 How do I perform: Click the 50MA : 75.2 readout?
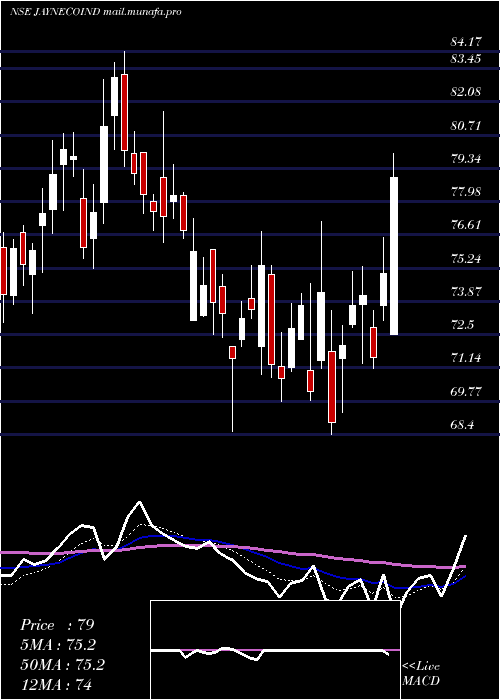click(x=62, y=665)
